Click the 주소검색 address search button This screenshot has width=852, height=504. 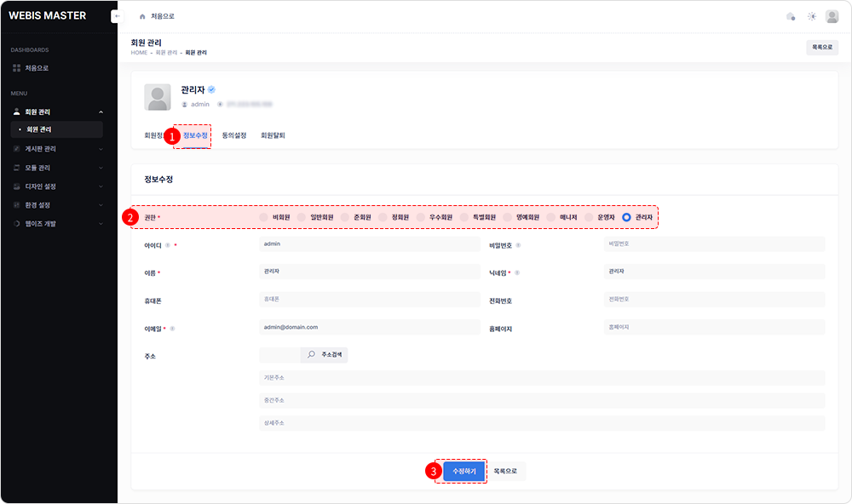[324, 355]
